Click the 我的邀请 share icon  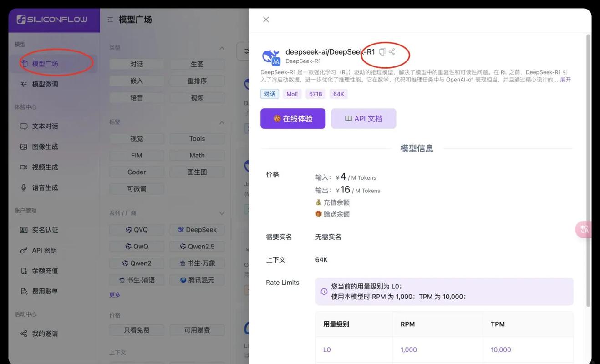pyautogui.click(x=24, y=334)
